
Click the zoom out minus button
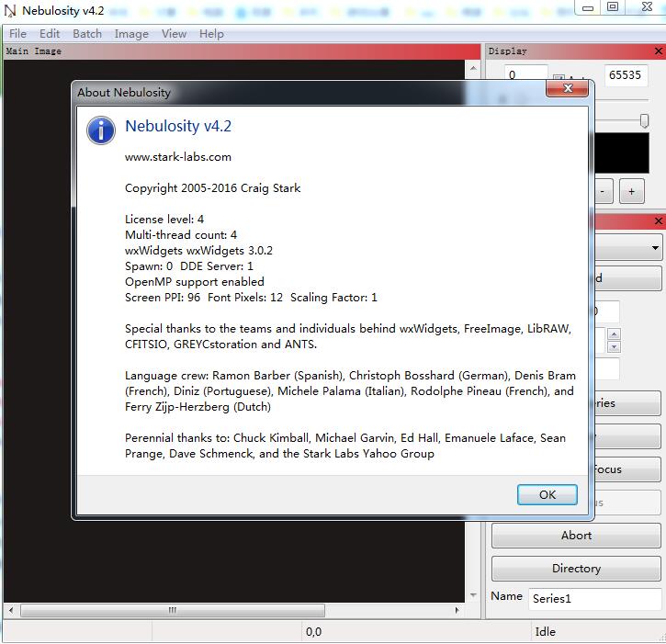point(604,192)
